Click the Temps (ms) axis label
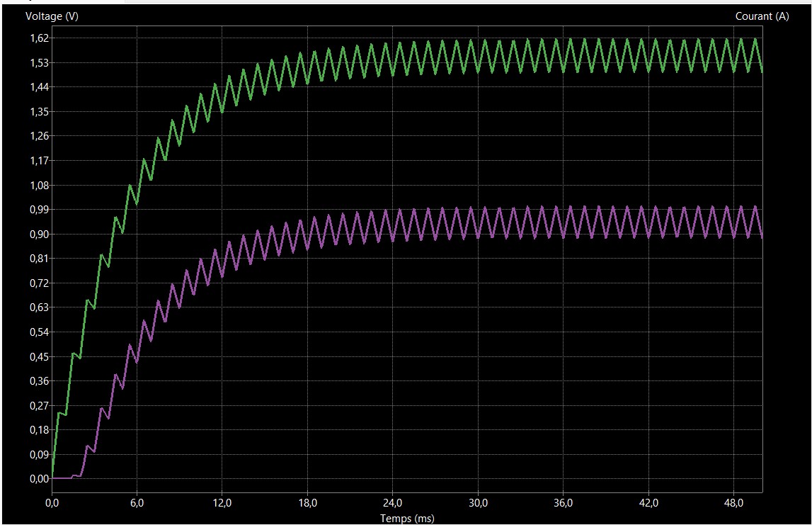The image size is (812, 525). (x=407, y=518)
